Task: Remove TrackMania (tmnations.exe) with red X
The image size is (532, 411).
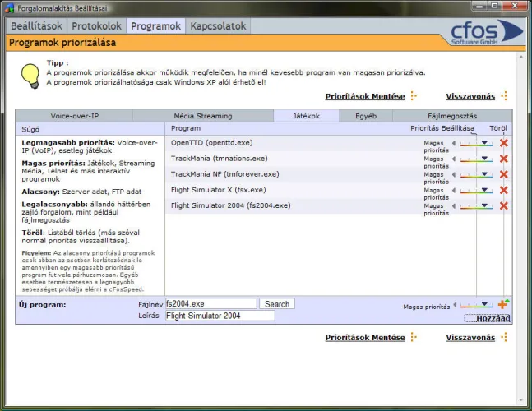Action: coord(503,159)
